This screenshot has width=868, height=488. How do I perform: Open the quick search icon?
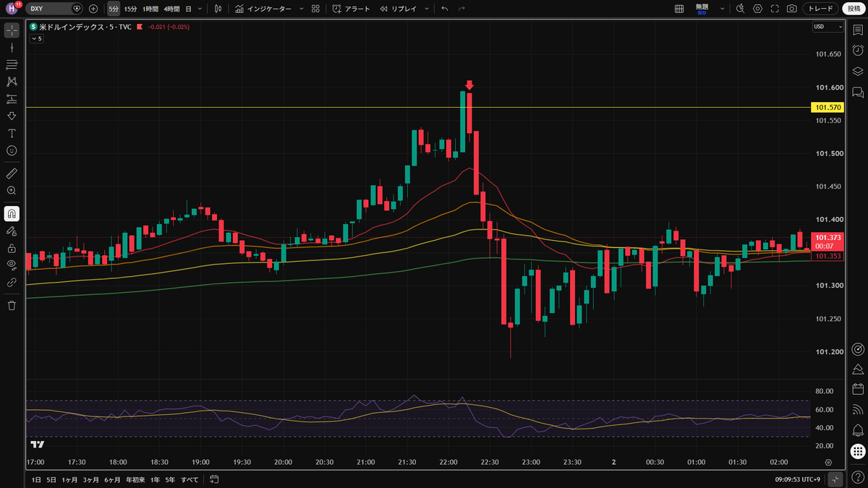tap(740, 9)
